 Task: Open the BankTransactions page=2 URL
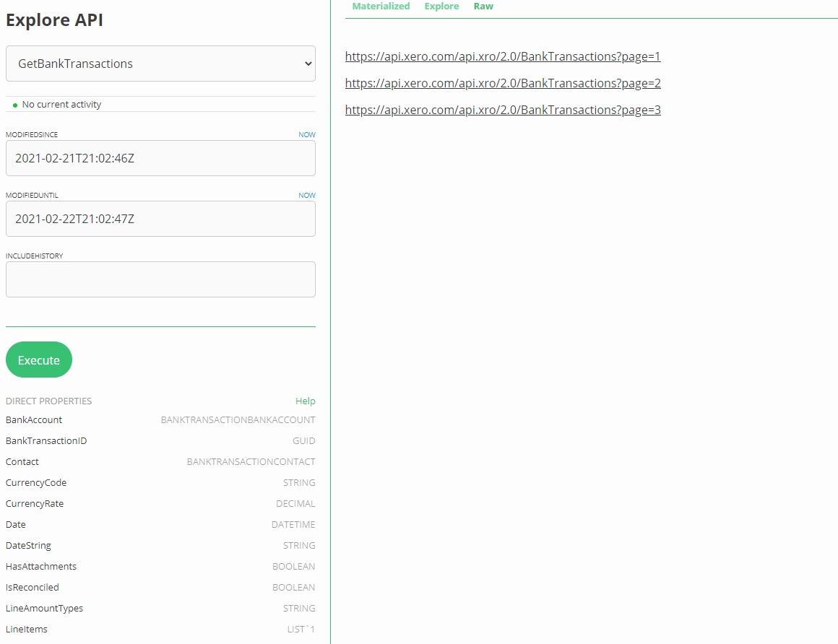[502, 83]
